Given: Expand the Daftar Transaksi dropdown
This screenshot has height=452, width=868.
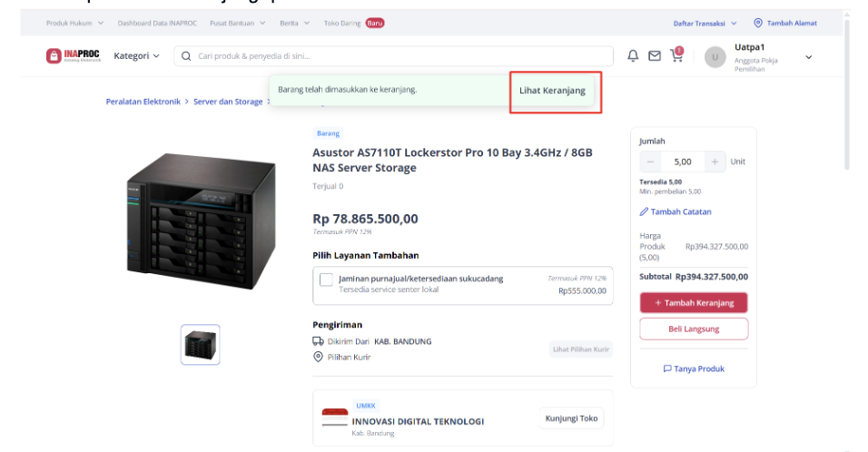Looking at the screenshot, I should pyautogui.click(x=705, y=24).
